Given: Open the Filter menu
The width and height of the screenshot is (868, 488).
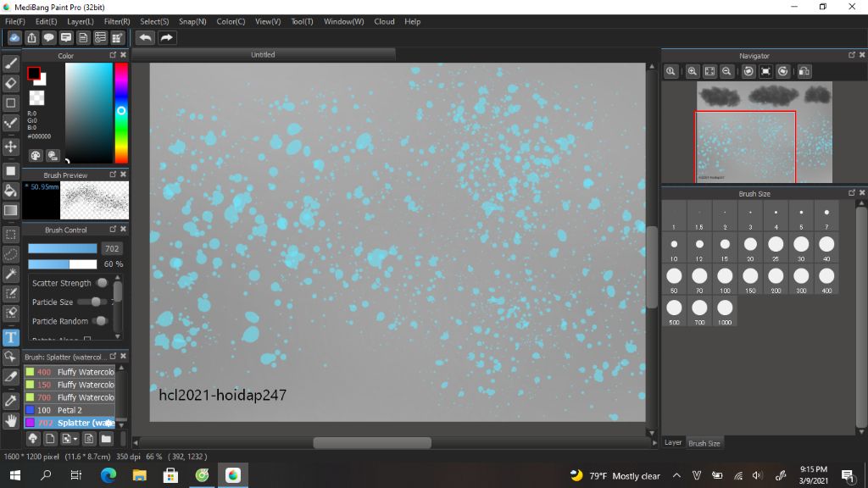Looking at the screenshot, I should pos(117,21).
